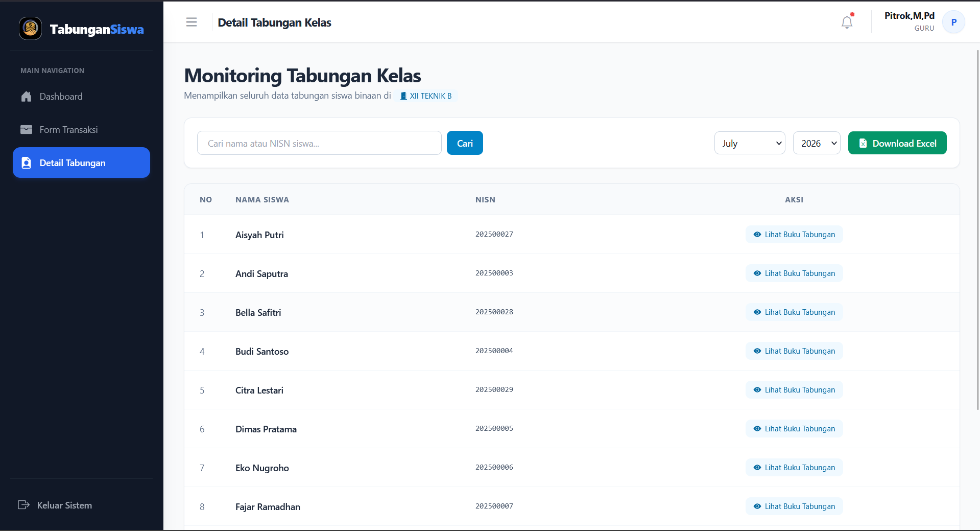The height and width of the screenshot is (531, 980).
Task: Click the NAMA SISWA column header
Action: click(262, 199)
